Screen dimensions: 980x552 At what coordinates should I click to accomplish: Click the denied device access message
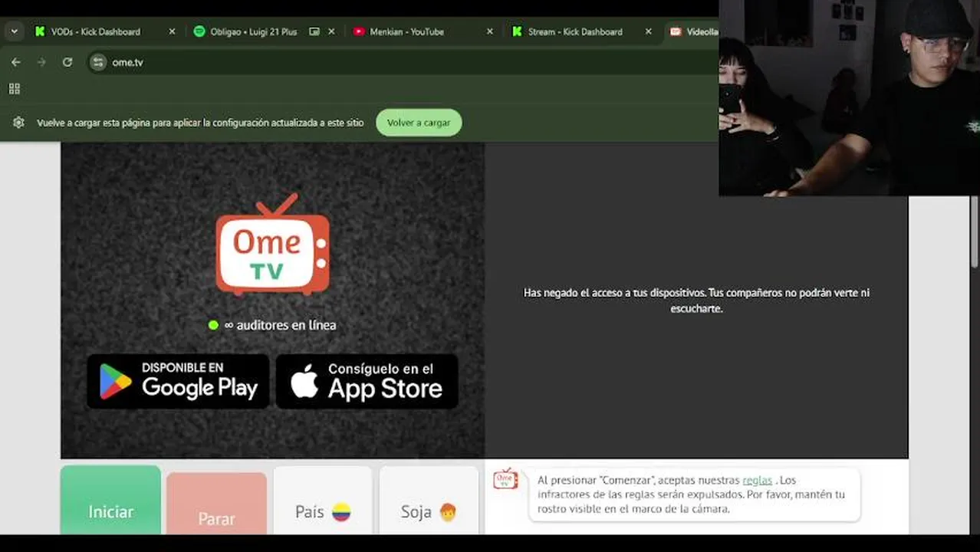coord(696,301)
